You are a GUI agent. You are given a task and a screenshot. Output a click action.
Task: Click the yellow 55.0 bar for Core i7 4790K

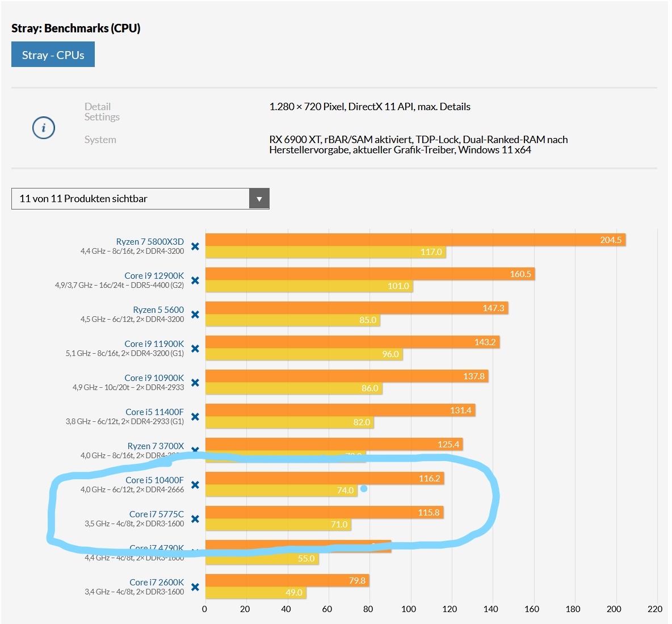pyautogui.click(x=262, y=558)
